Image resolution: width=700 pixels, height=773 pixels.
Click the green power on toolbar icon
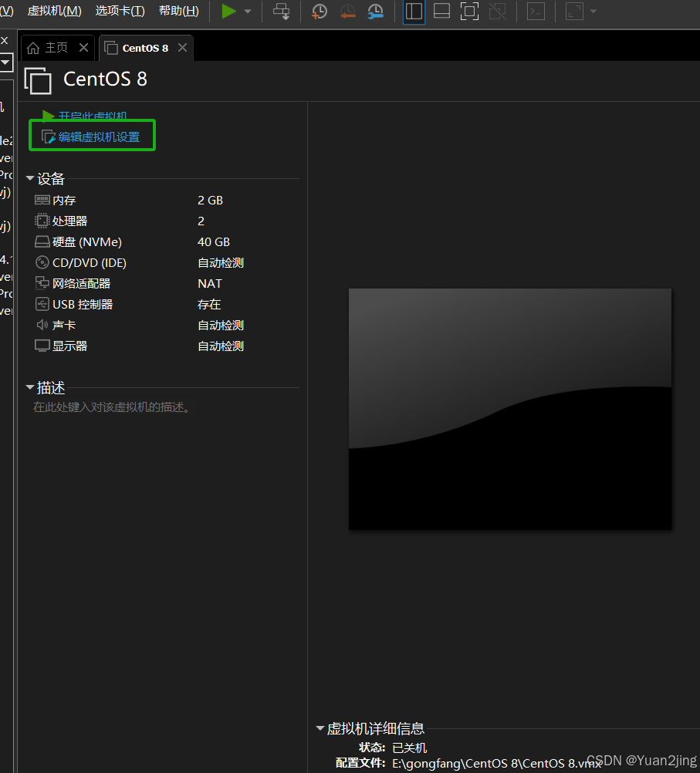(x=228, y=11)
